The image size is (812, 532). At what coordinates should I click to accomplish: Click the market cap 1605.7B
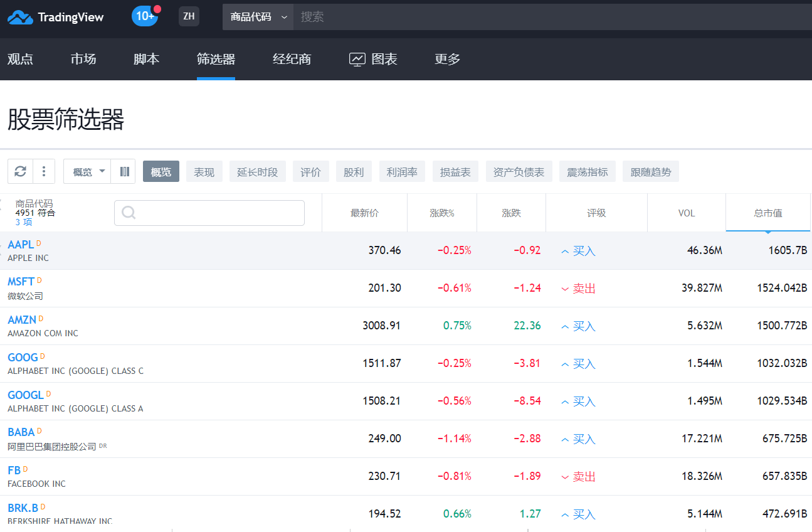pyautogui.click(x=788, y=250)
